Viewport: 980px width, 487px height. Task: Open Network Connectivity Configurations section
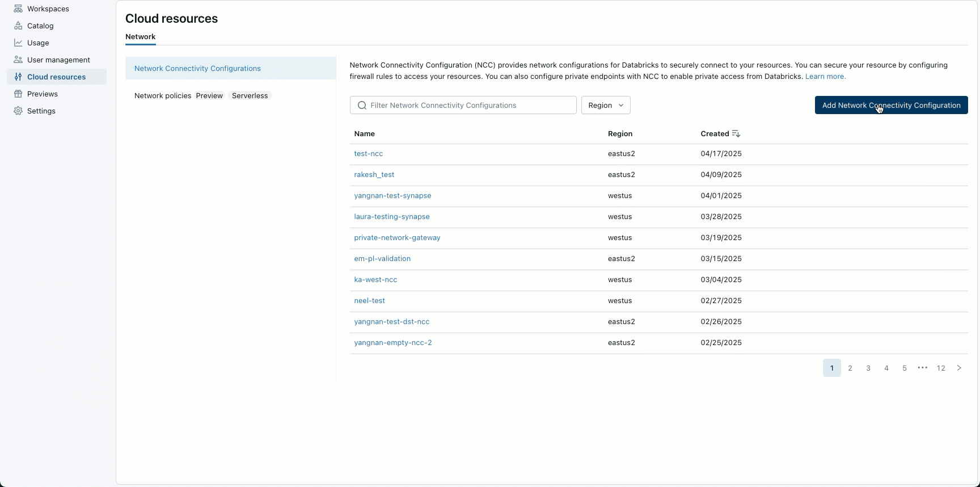[x=197, y=68]
